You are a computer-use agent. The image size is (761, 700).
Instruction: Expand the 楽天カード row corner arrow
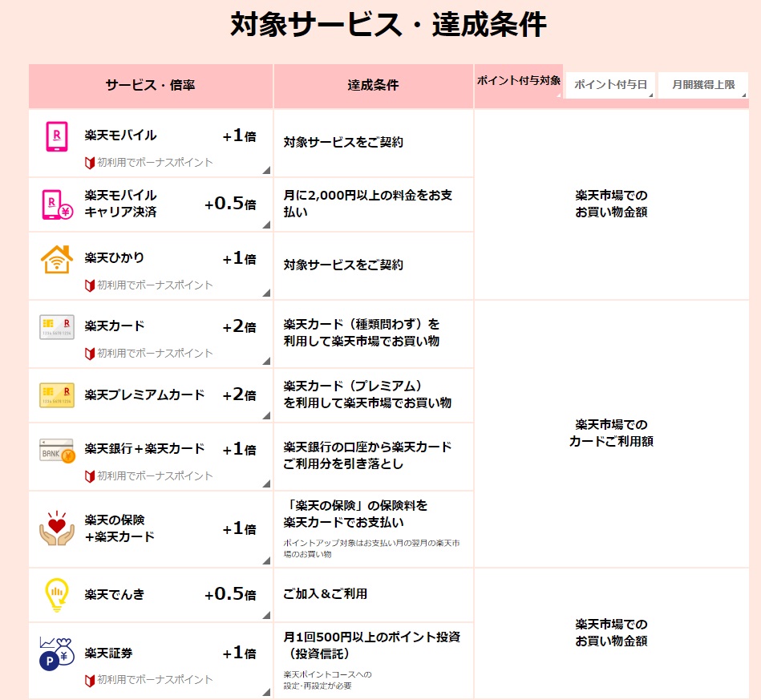tap(266, 361)
